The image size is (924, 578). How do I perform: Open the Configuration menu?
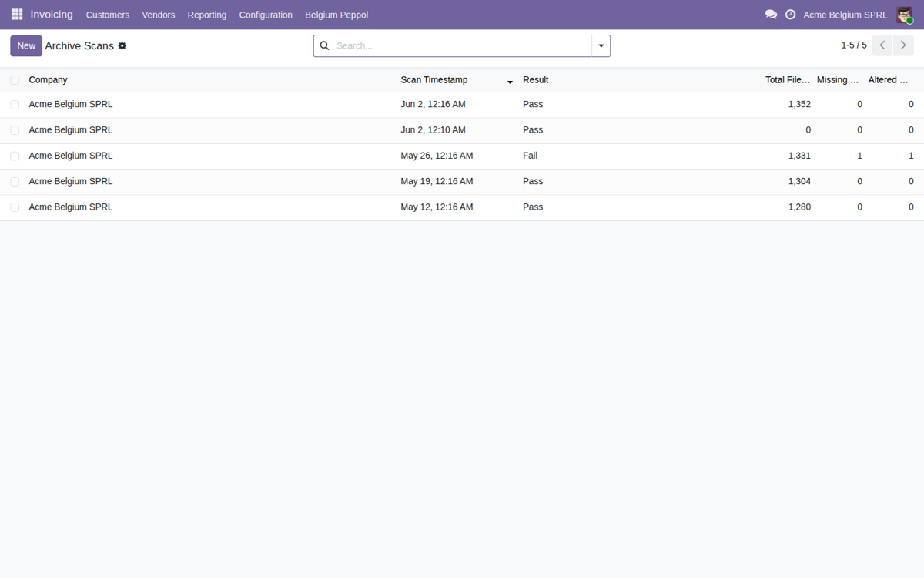point(266,15)
